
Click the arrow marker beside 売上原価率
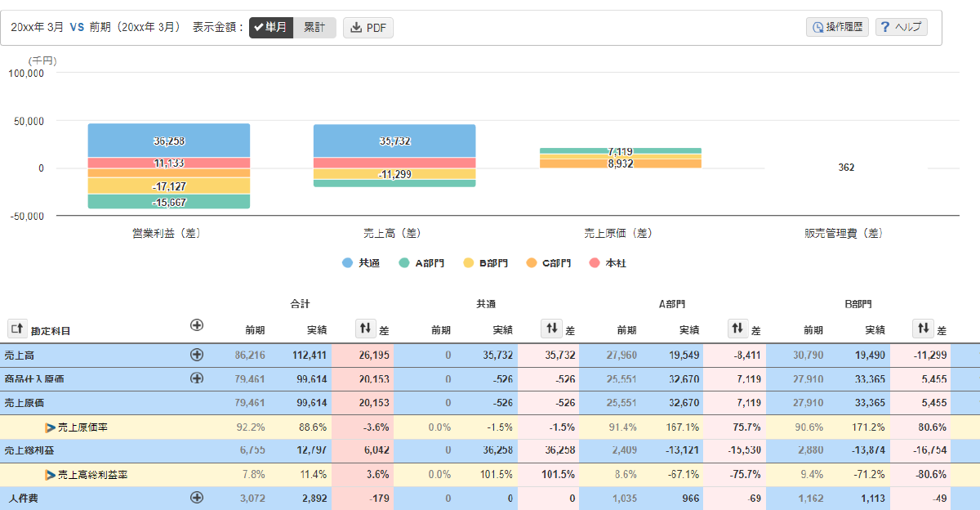point(50,427)
